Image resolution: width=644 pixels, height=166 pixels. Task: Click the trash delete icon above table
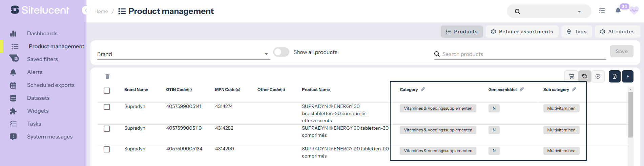point(107,76)
